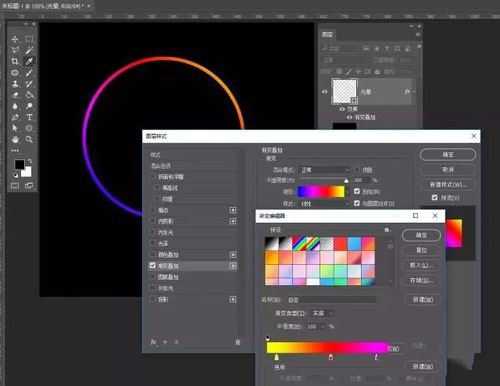Screen dimensions: 500x386
Task: Click the OK button in Gradient Editor
Action: click(421, 235)
